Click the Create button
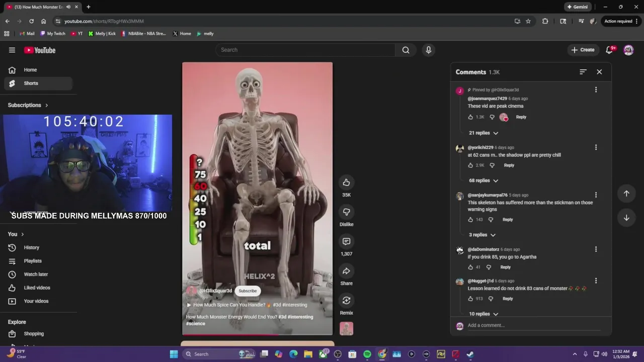Image resolution: width=644 pixels, height=362 pixels. [x=583, y=50]
